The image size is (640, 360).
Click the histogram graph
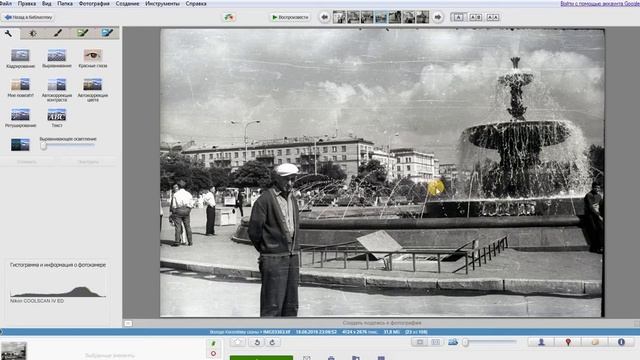click(58, 291)
